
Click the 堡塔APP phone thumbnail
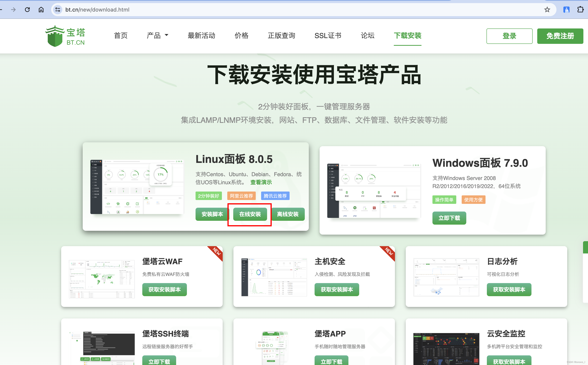272,348
